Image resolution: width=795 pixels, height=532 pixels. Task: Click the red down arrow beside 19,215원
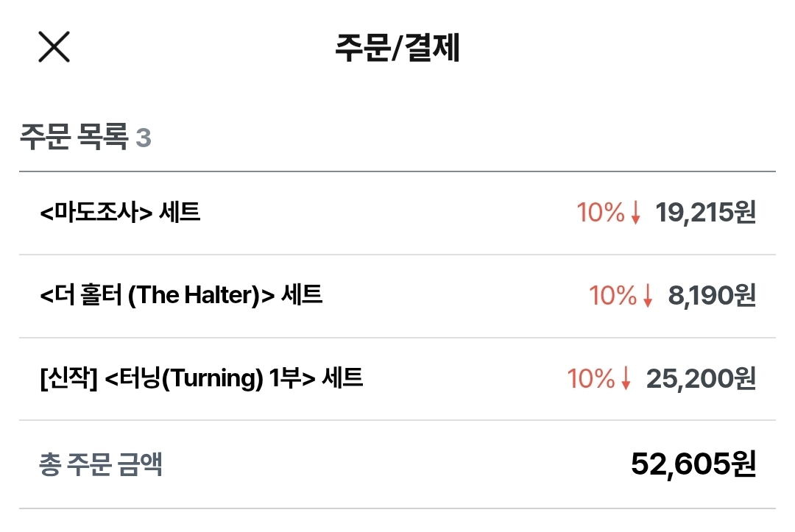coord(637,213)
